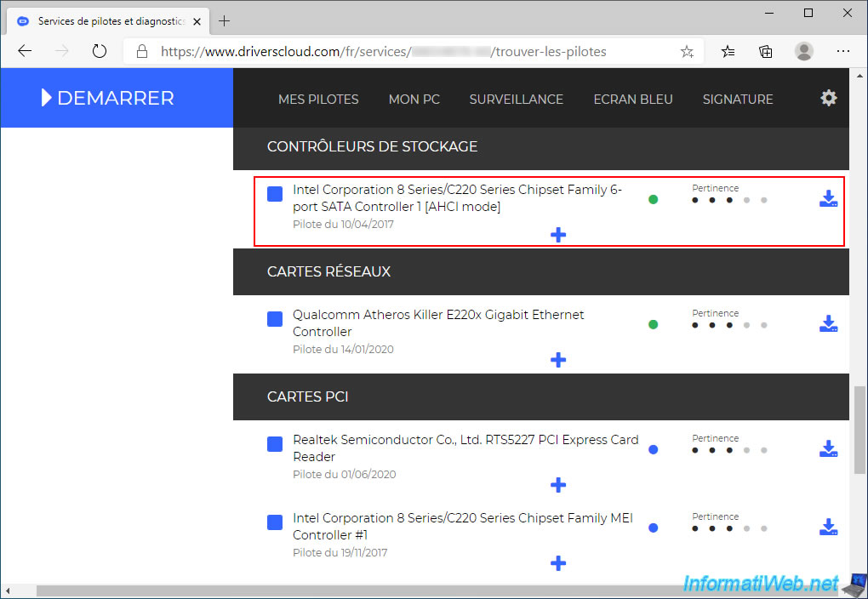
Task: Expand details for Qualcomm Atheros Ethernet driver
Action: (x=558, y=360)
